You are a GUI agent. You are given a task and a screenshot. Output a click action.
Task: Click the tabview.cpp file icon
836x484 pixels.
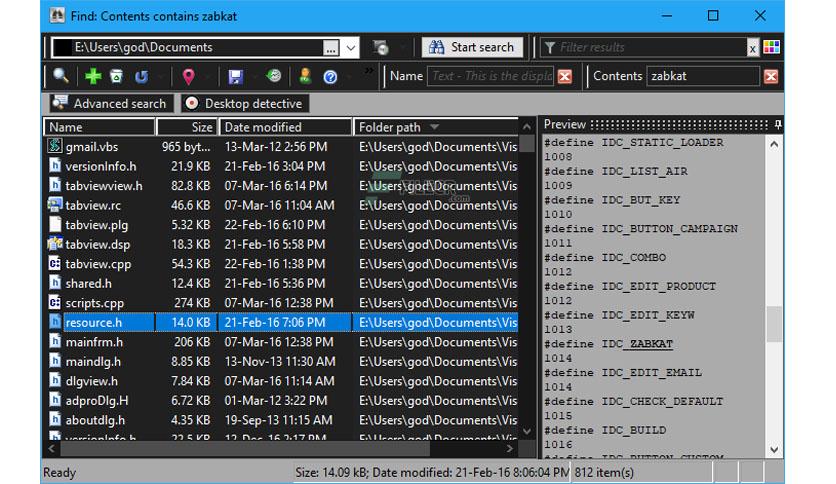[54, 263]
